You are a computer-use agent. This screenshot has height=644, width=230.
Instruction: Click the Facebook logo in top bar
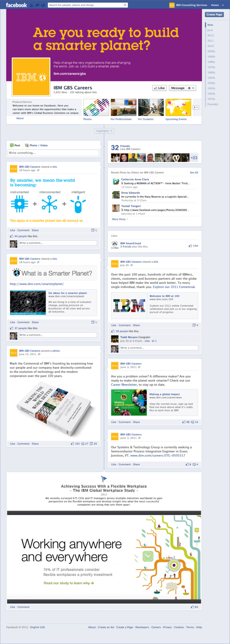[16, 5]
